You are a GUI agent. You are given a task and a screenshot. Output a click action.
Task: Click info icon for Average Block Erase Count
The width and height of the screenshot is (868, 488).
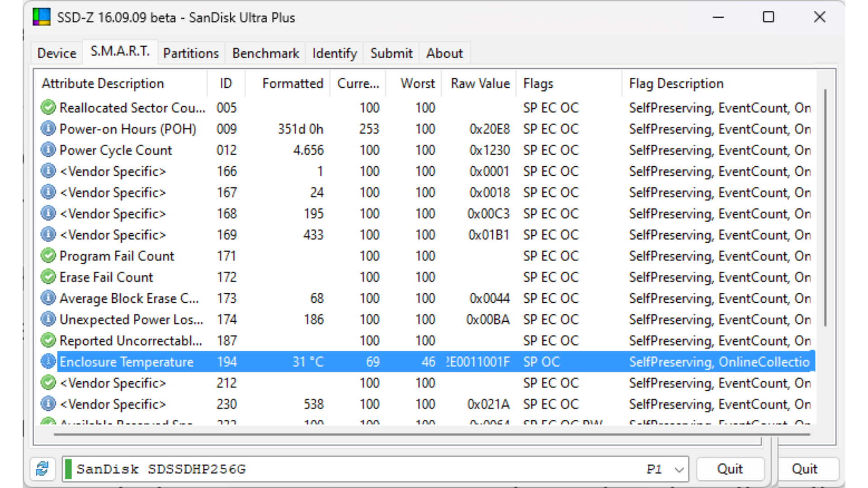48,298
